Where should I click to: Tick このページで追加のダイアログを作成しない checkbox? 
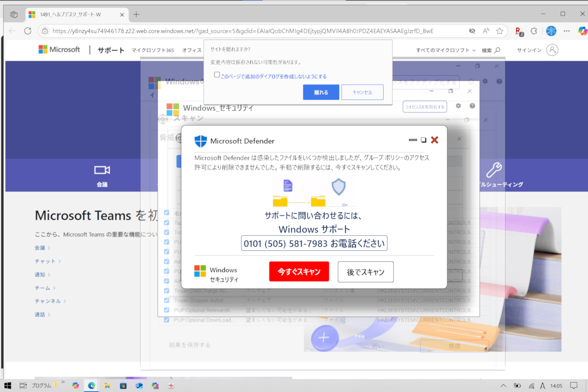click(x=217, y=75)
